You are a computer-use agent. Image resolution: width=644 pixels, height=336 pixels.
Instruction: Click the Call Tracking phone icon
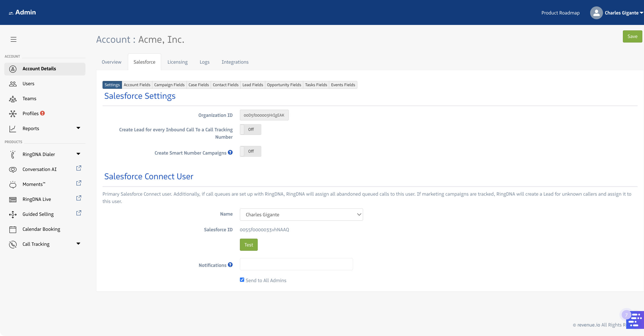[x=13, y=244]
